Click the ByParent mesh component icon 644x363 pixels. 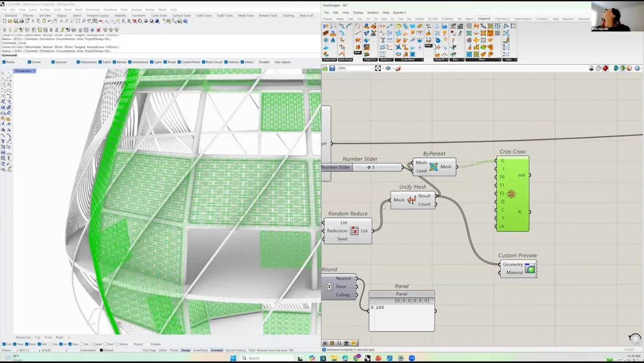coord(433,167)
